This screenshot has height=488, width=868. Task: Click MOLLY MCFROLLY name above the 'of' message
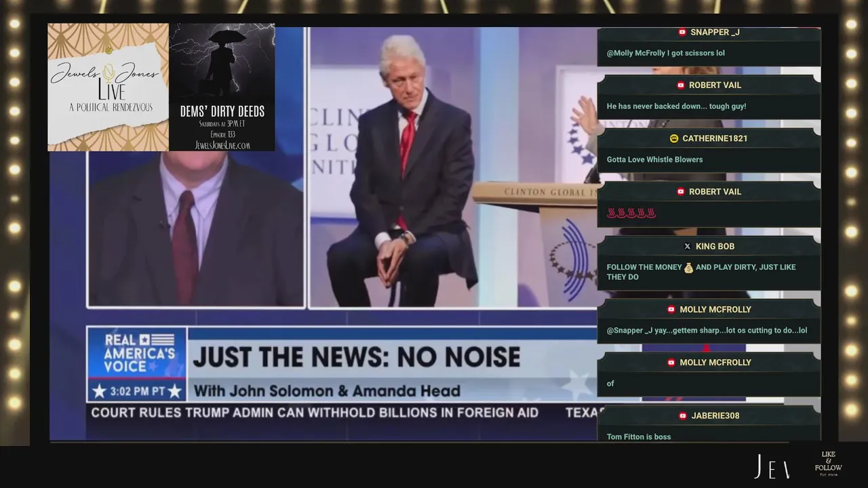coord(715,363)
